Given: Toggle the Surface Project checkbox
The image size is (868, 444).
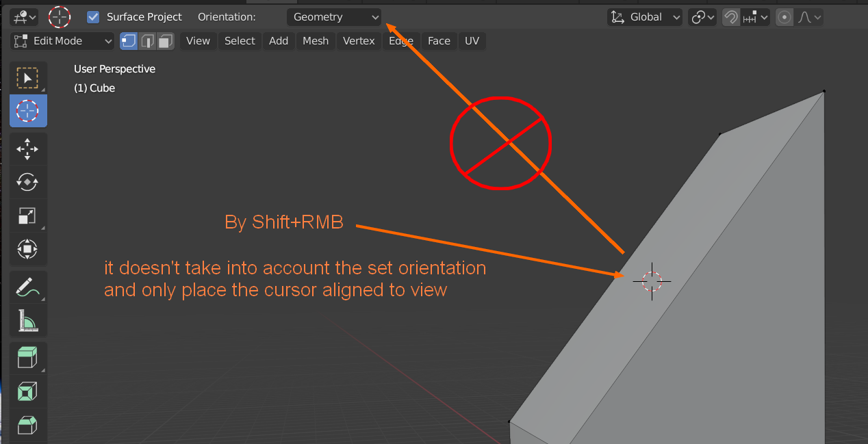Looking at the screenshot, I should pyautogui.click(x=94, y=16).
